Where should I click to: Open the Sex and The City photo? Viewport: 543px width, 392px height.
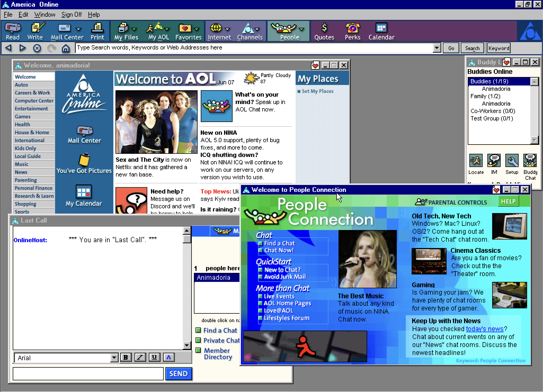click(157, 122)
